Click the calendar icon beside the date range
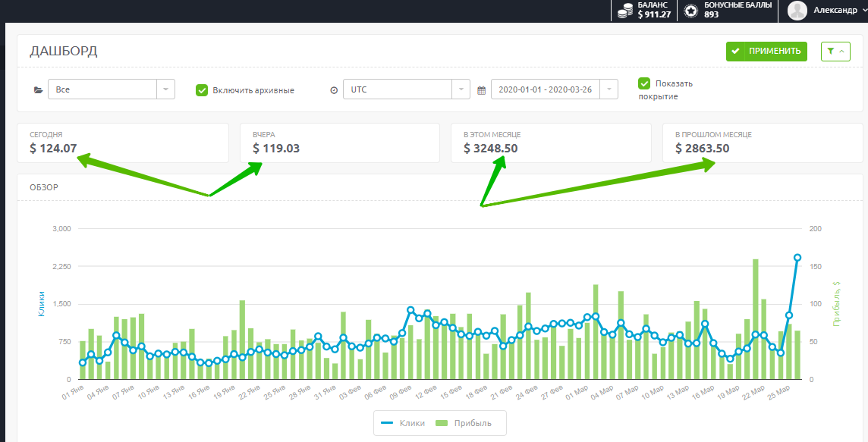Screen dimensions: 868x442 pyautogui.click(x=482, y=90)
